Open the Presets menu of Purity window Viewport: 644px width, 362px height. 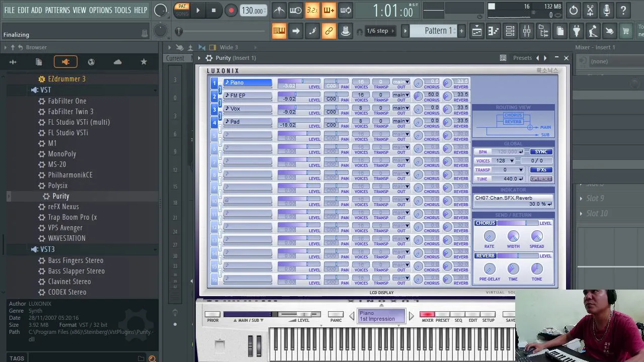[522, 58]
